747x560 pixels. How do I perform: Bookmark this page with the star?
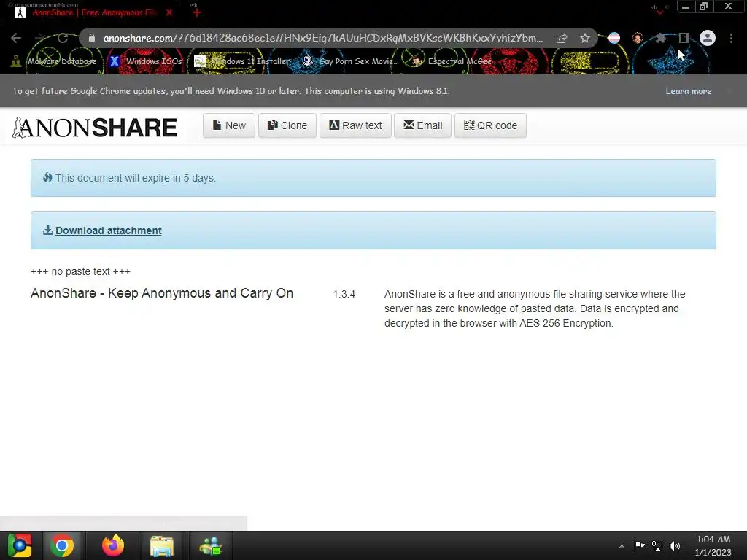pyautogui.click(x=585, y=38)
